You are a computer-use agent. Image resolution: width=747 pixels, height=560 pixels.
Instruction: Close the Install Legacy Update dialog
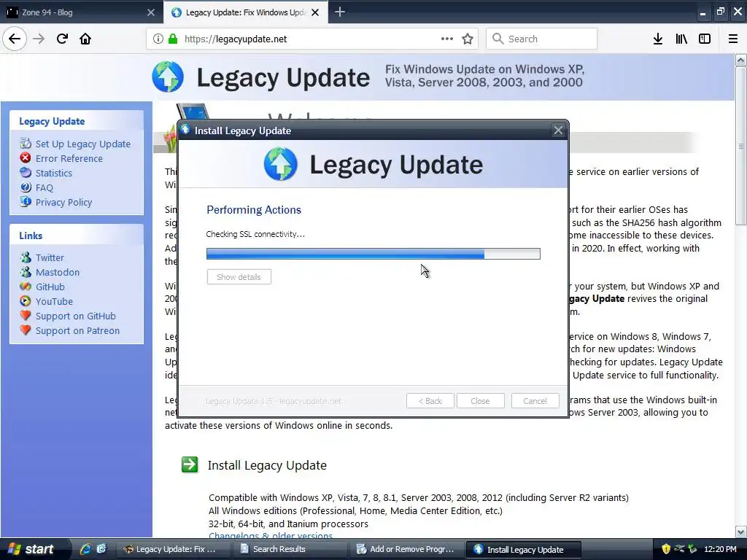pyautogui.click(x=558, y=130)
